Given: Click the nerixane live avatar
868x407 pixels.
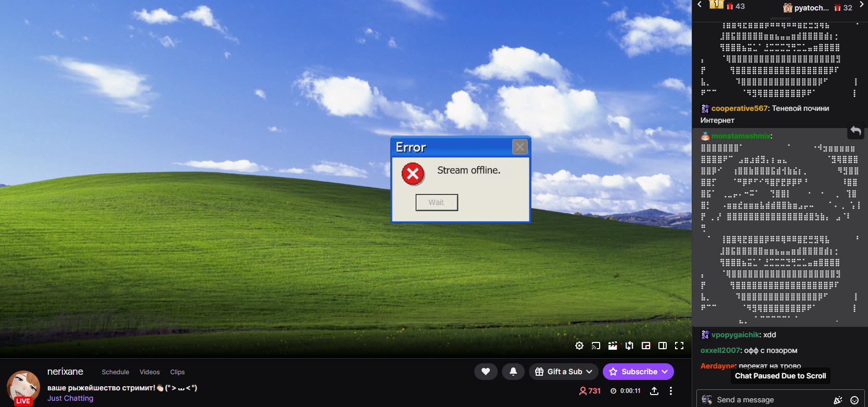Looking at the screenshot, I should click(x=23, y=388).
